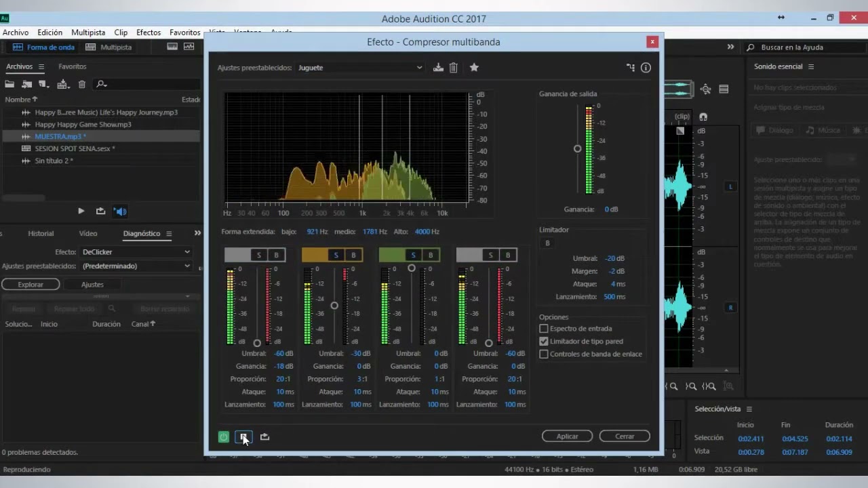The image size is (868, 488).
Task: Toggle the L channel button beside the waveform
Action: point(730,186)
